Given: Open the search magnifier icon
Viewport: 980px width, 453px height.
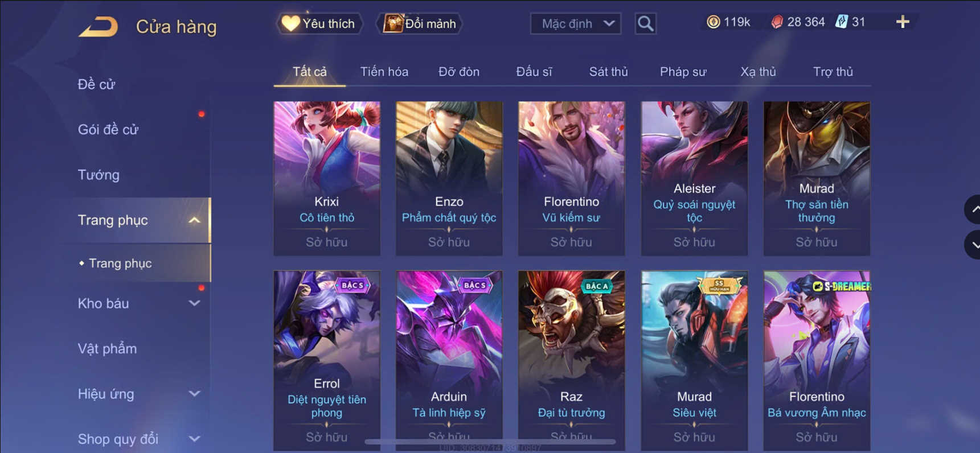Looking at the screenshot, I should [645, 23].
